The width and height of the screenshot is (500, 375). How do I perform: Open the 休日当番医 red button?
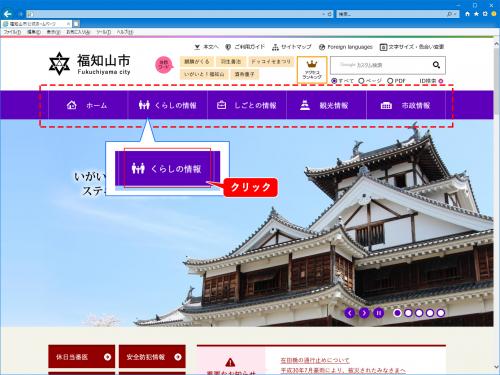tap(82, 357)
